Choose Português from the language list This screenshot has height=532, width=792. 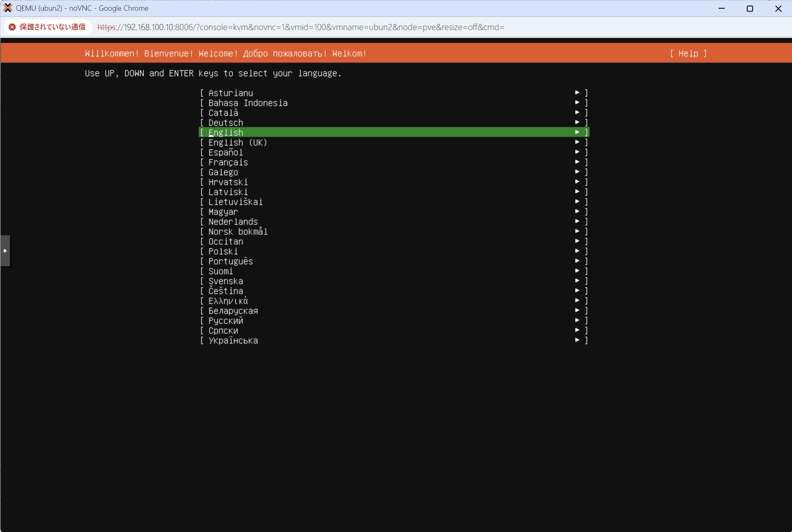point(230,261)
